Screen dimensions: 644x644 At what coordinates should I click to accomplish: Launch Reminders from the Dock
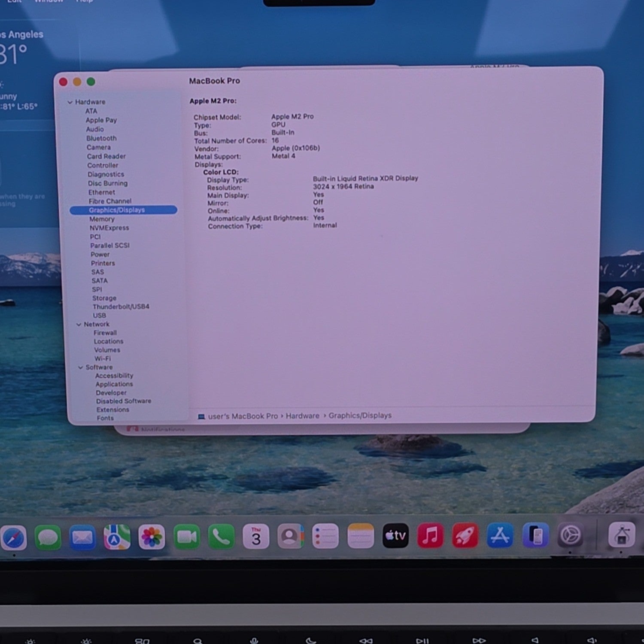[325, 536]
